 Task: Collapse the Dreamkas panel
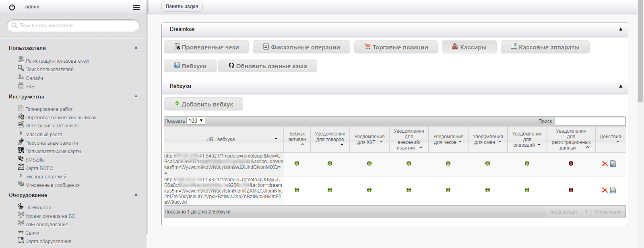621,29
